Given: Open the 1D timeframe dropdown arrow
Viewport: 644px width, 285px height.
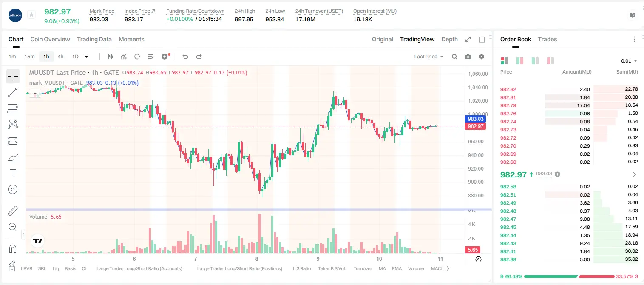Looking at the screenshot, I should click(86, 57).
